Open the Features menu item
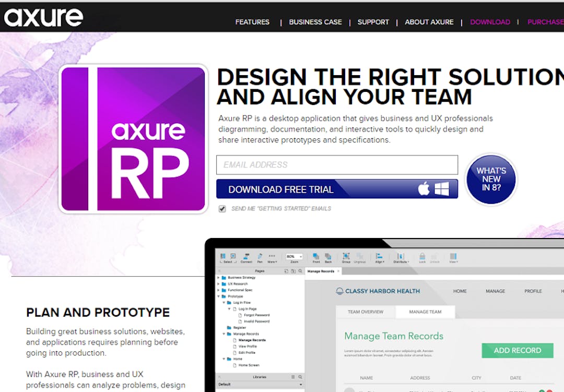This screenshot has height=392, width=564. (x=252, y=22)
